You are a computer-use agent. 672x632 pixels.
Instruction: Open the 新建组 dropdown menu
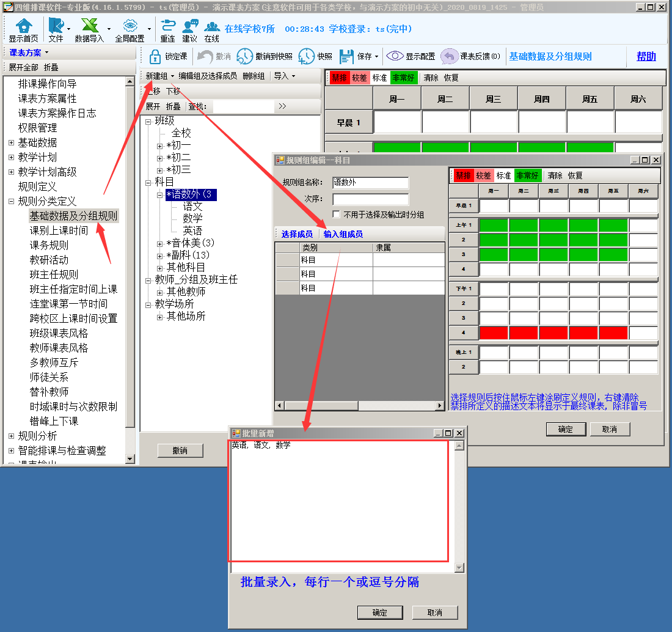pos(160,76)
